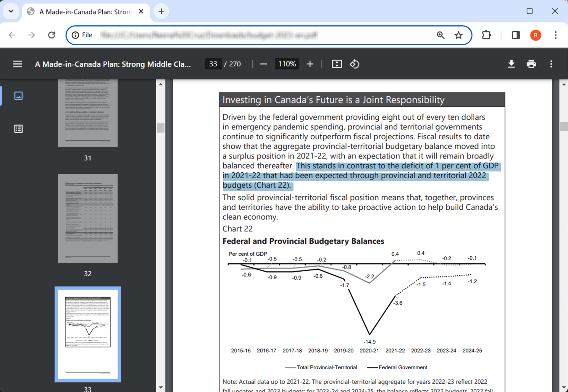Click the page number input field

(213, 64)
